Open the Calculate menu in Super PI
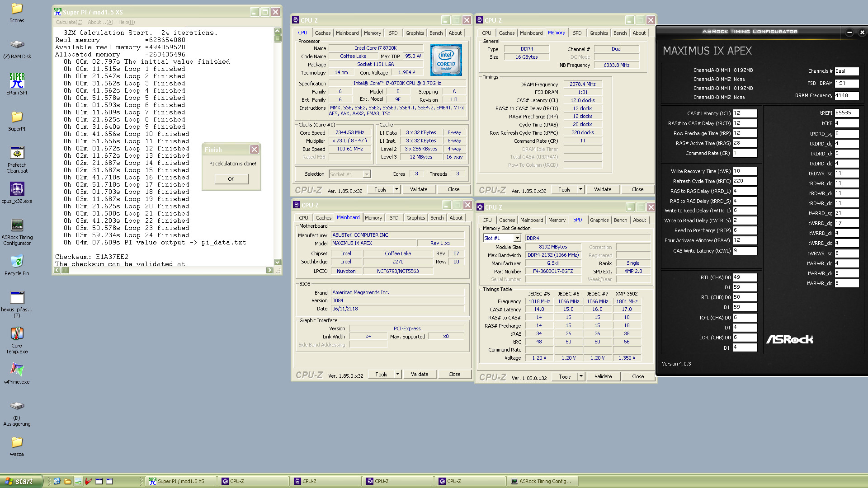868x488 pixels. [69, 22]
